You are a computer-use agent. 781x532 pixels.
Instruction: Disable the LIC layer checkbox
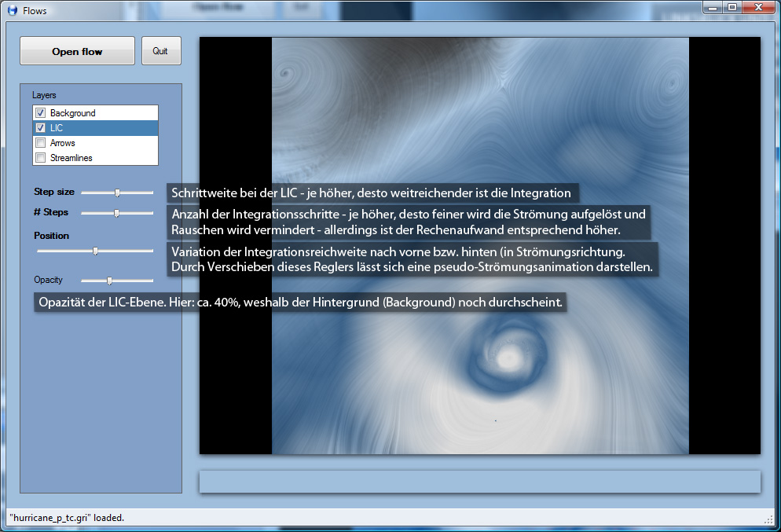pos(41,128)
